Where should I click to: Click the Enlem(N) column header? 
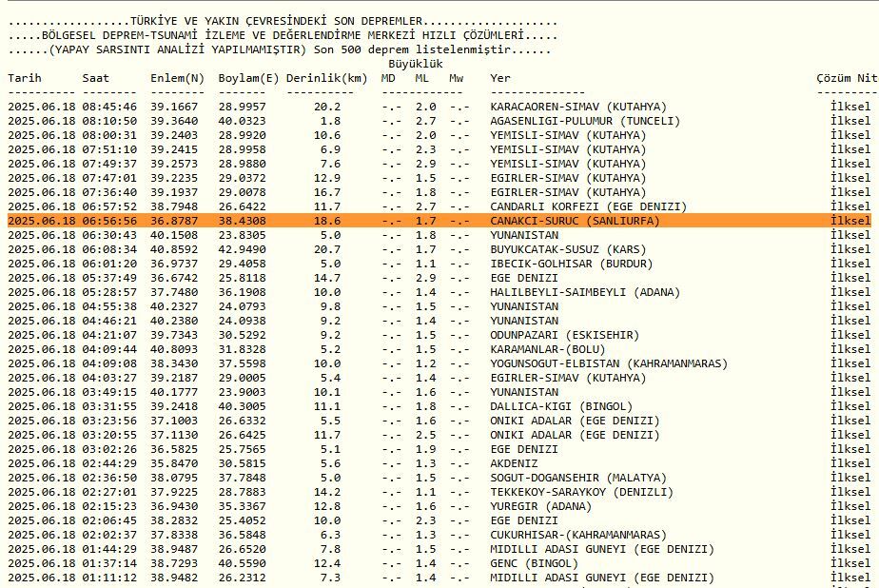[177, 78]
